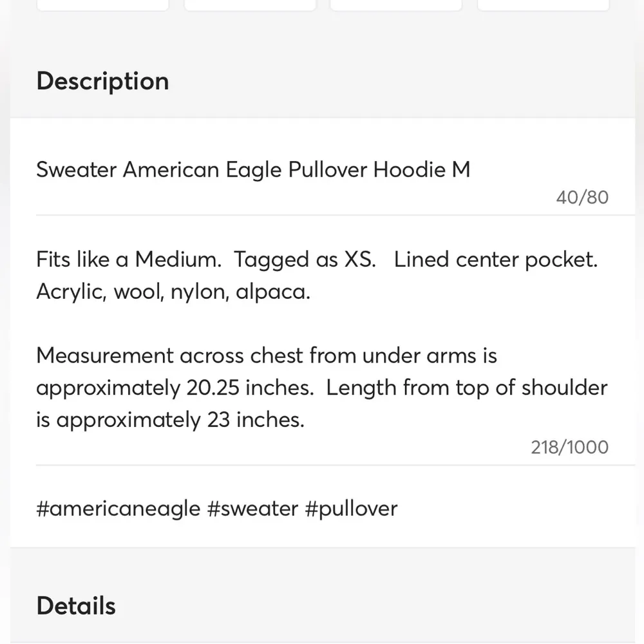Screen dimensions: 644x644
Task: Click the #americaneagle hashtag
Action: (x=117, y=508)
